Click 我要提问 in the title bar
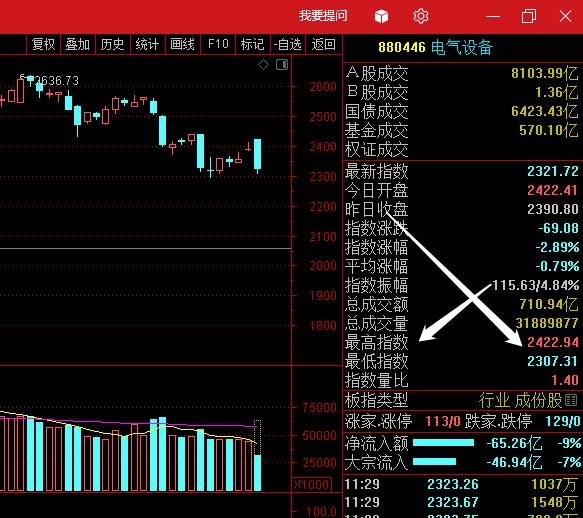This screenshot has width=583, height=518. click(x=323, y=16)
